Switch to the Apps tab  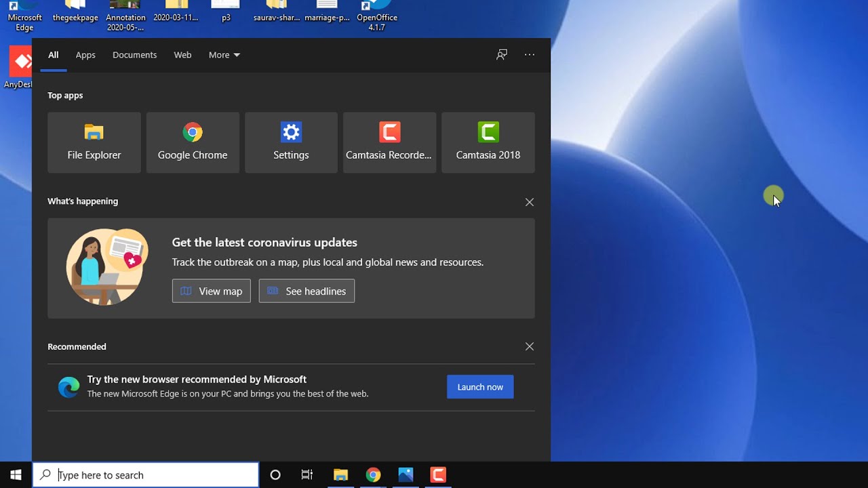[x=85, y=55]
